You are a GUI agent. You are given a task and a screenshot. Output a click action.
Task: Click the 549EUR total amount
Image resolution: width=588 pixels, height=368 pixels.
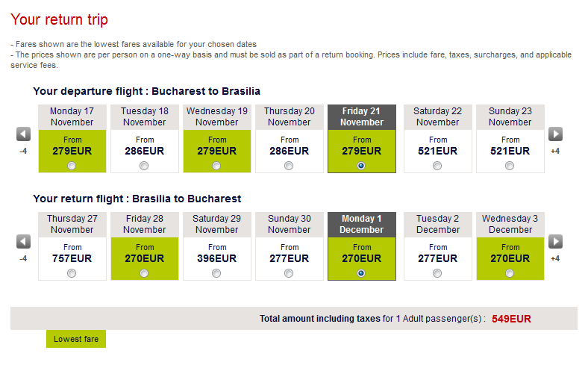pos(511,319)
